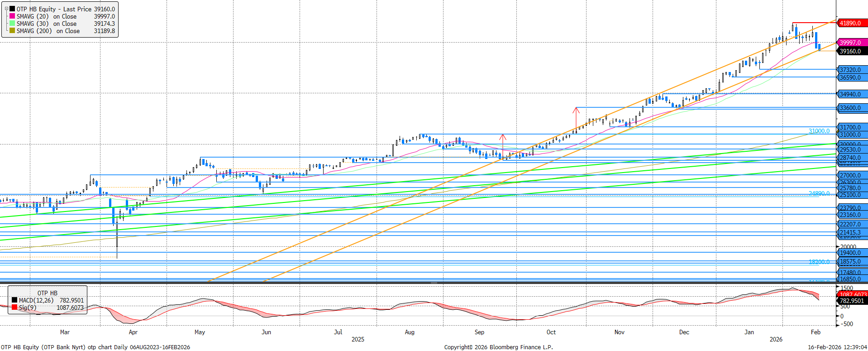The width and height of the screenshot is (868, 351).
Task: Click the magenta SMAVG (20) color swatch
Action: (x=12, y=16)
